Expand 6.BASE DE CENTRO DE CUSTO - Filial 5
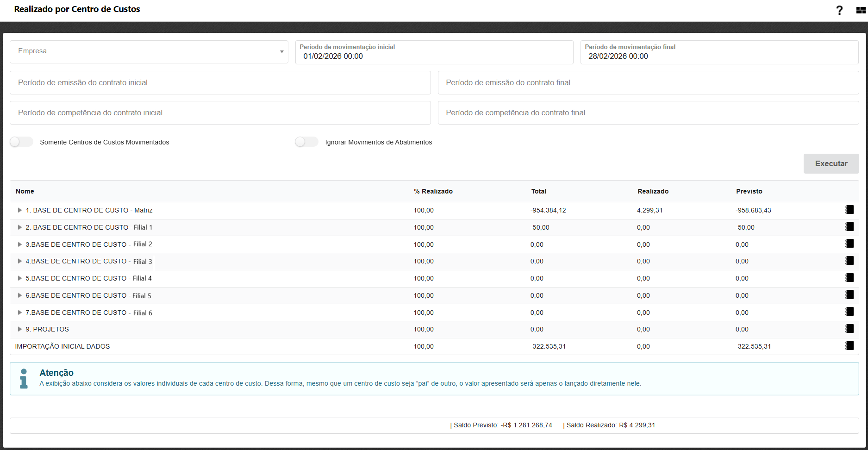Screen dimensions: 868x450 20,295
